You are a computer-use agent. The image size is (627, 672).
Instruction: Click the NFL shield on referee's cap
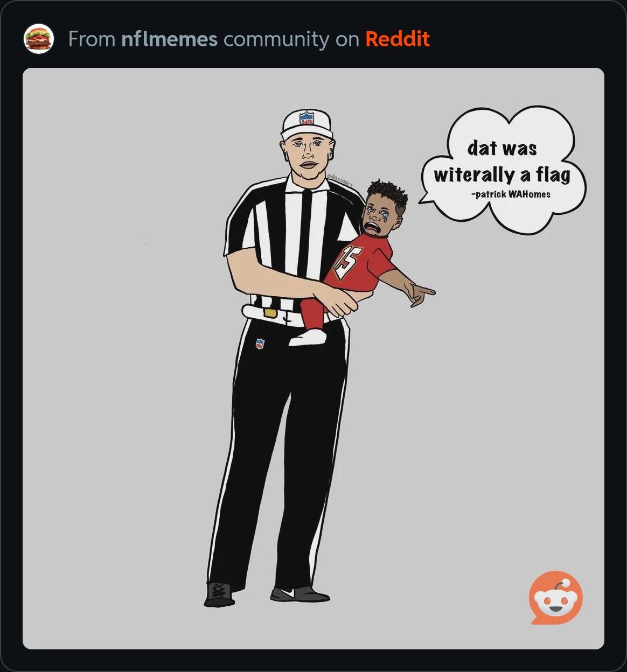(x=306, y=118)
